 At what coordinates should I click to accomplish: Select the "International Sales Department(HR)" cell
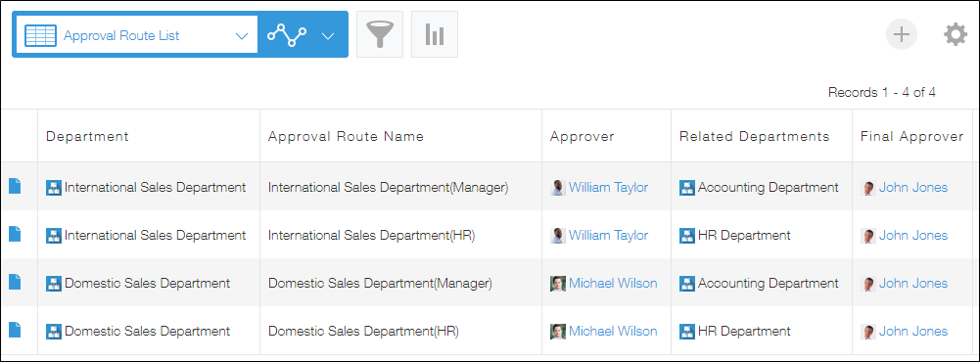point(401,235)
